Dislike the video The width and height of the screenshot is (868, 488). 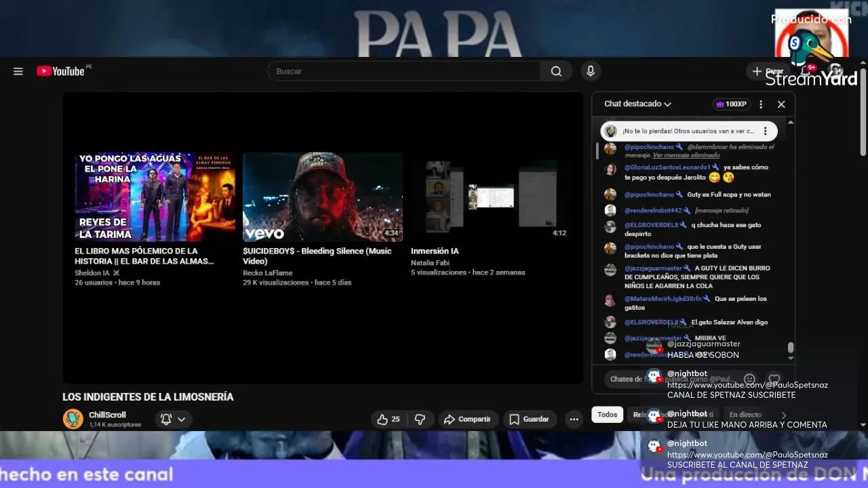point(420,420)
